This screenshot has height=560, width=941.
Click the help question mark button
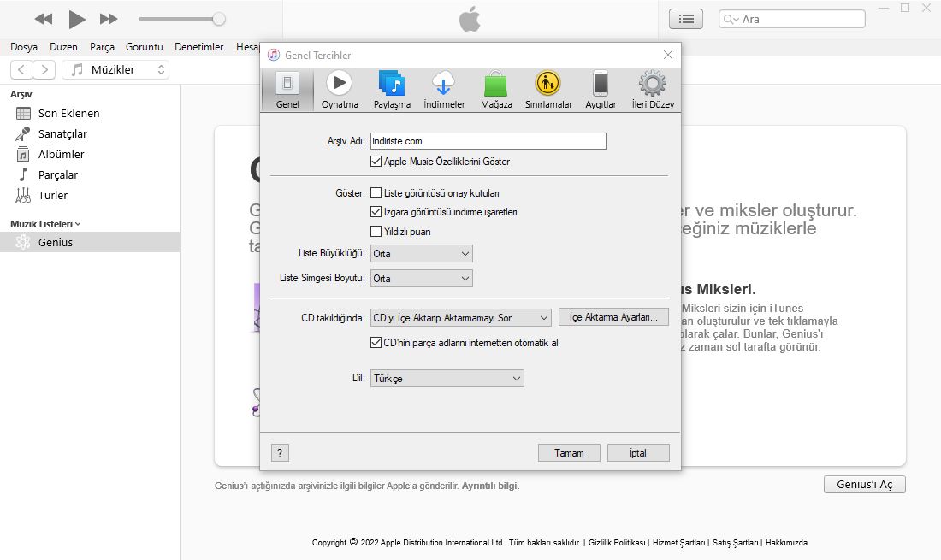point(280,452)
